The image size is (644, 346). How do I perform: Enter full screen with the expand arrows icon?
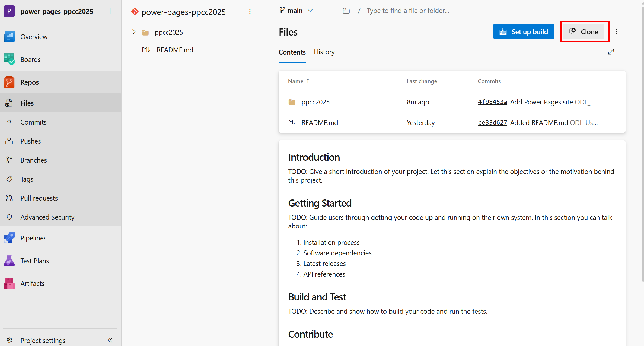611,52
